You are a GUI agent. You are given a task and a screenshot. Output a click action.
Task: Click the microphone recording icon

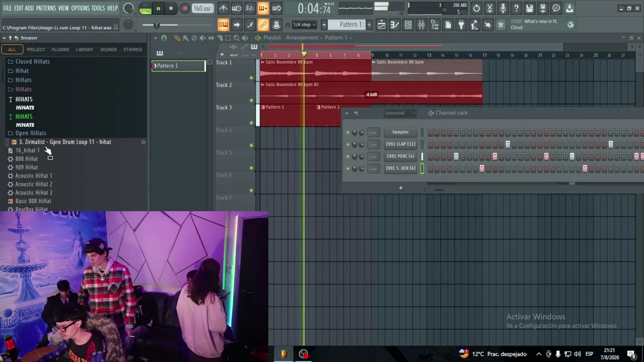(x=503, y=8)
